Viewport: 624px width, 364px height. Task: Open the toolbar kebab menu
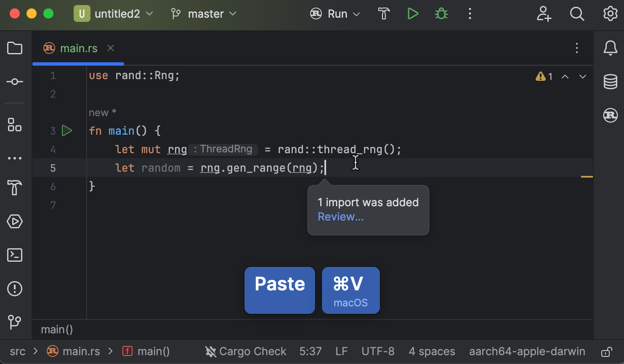pos(470,13)
